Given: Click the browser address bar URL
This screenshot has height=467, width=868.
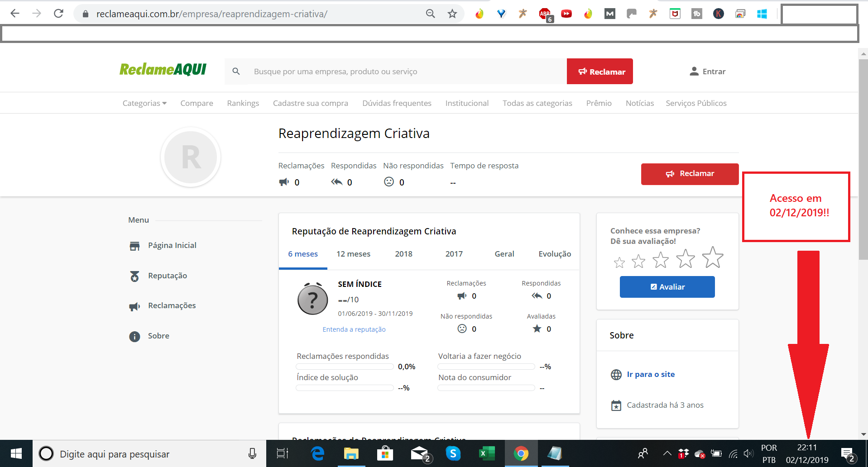Looking at the screenshot, I should pyautogui.click(x=212, y=14).
